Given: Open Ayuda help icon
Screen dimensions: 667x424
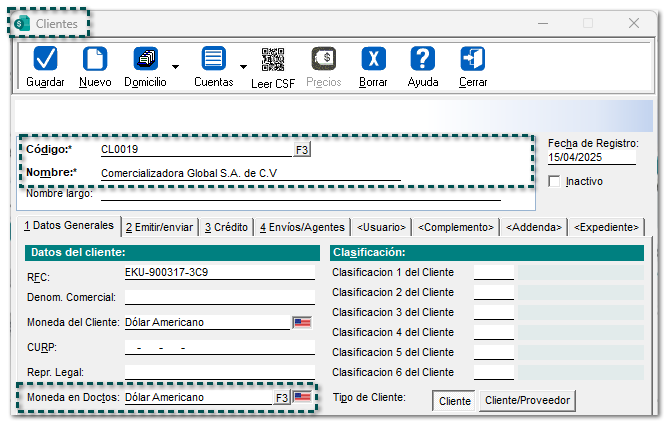Looking at the screenshot, I should click(423, 61).
